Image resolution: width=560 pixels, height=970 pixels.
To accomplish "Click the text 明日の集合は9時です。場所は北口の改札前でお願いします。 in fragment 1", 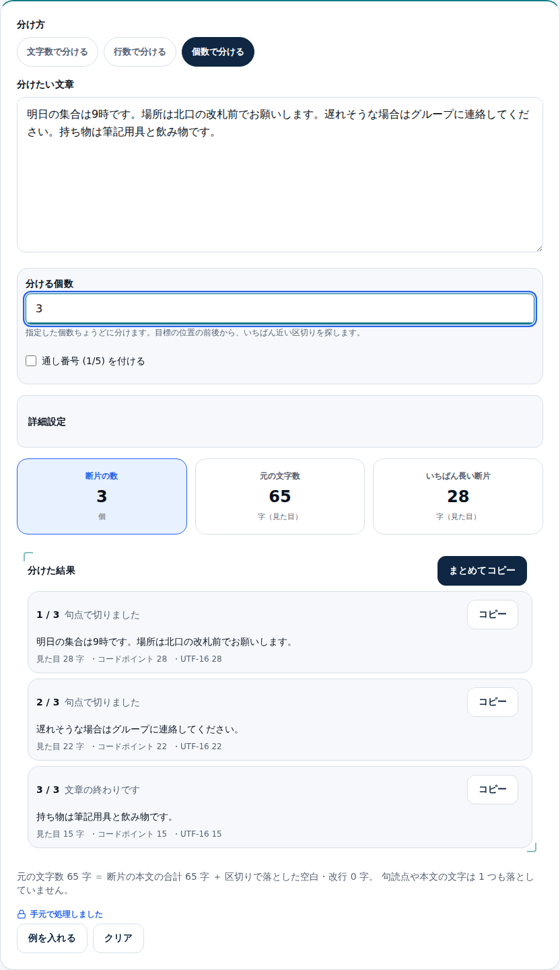I will [166, 642].
